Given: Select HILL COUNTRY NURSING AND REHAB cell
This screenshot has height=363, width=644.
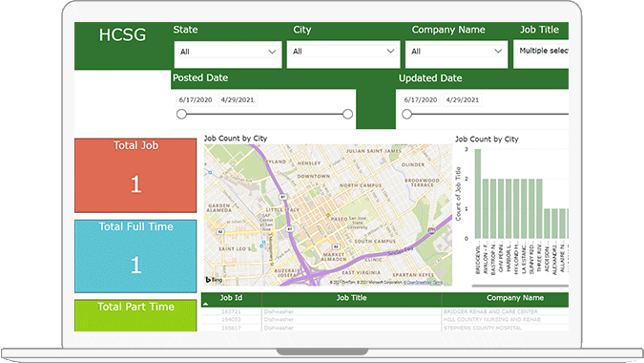Looking at the screenshot, I should (505, 320).
